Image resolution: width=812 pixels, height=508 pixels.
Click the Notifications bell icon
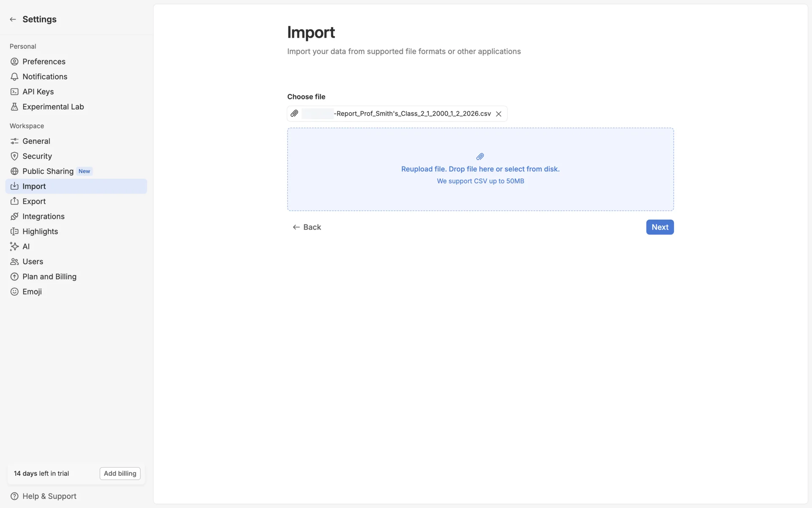click(x=14, y=77)
